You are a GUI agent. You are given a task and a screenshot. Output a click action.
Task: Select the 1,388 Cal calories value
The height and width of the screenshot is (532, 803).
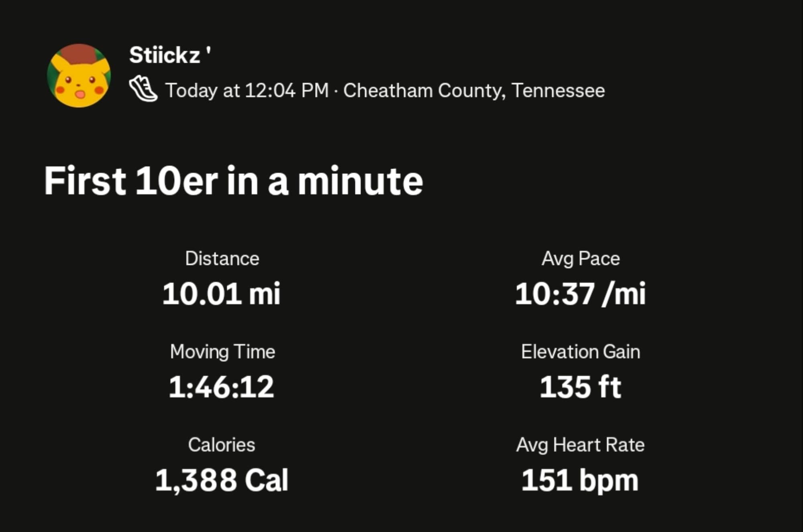222,480
